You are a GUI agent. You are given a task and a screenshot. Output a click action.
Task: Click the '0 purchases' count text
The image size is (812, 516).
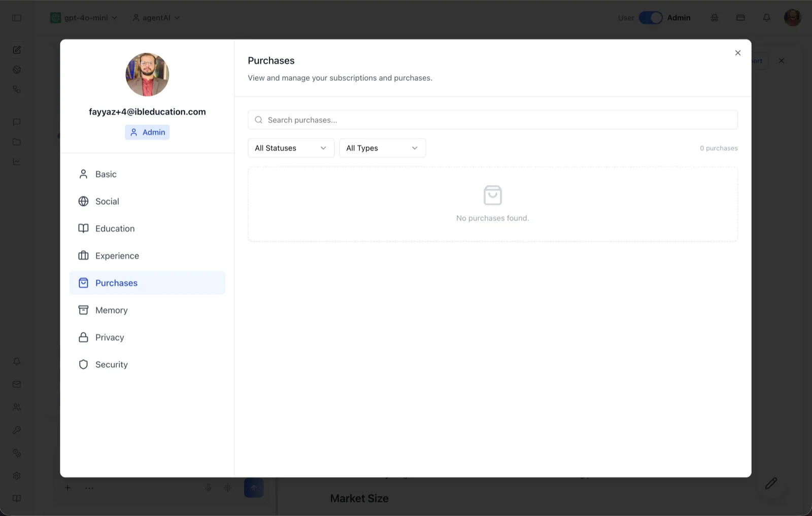tap(719, 148)
